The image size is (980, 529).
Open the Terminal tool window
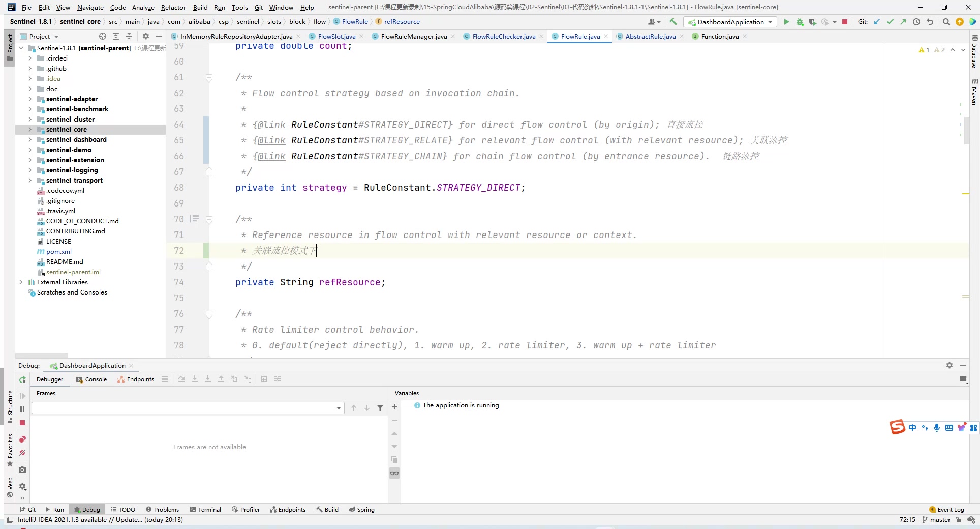coord(205,509)
